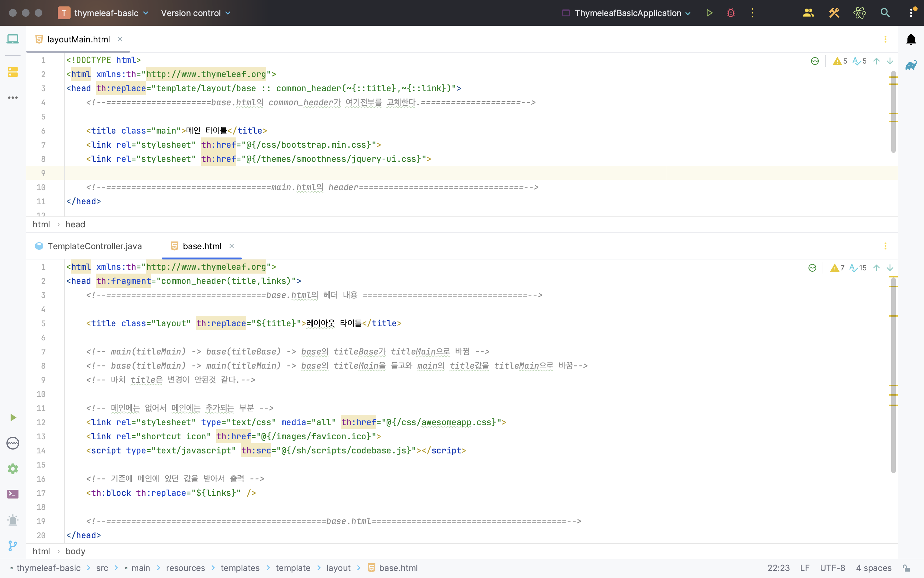Click layout breadcrumb in navigation bar
This screenshot has width=924, height=578.
pyautogui.click(x=338, y=568)
